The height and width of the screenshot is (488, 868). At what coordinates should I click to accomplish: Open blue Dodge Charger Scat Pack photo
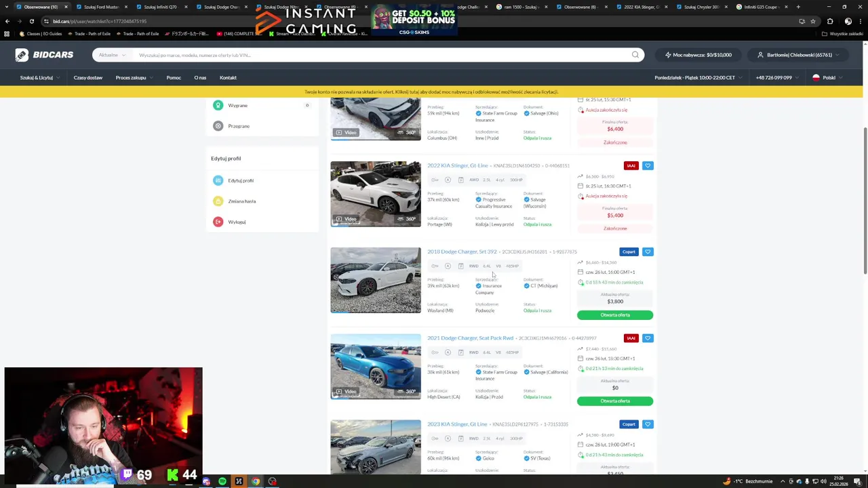click(x=376, y=366)
